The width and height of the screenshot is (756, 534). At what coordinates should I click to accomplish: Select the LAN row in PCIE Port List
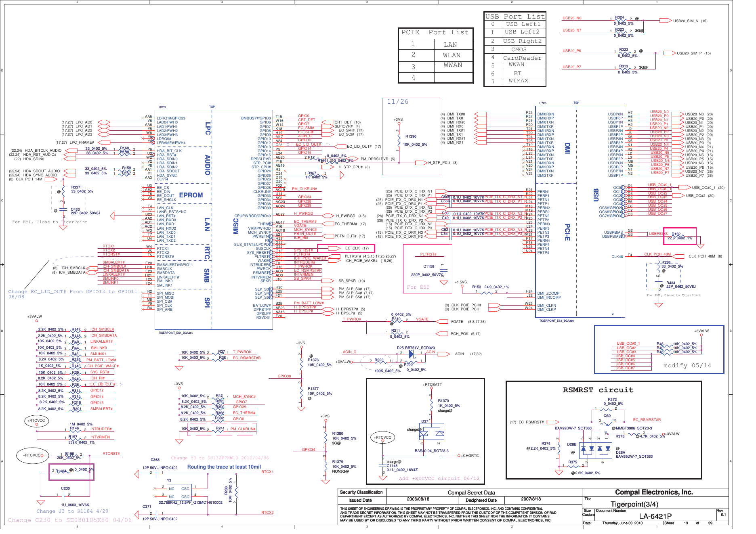pyautogui.click(x=435, y=44)
